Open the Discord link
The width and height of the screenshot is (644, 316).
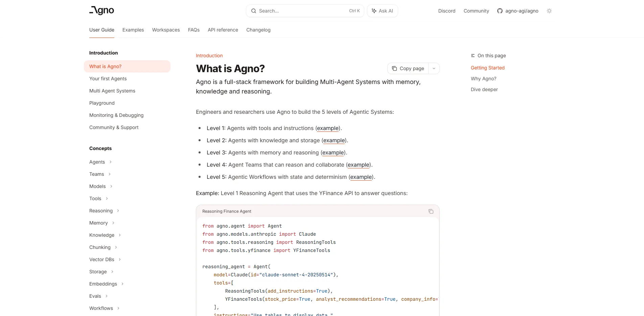pyautogui.click(x=447, y=11)
